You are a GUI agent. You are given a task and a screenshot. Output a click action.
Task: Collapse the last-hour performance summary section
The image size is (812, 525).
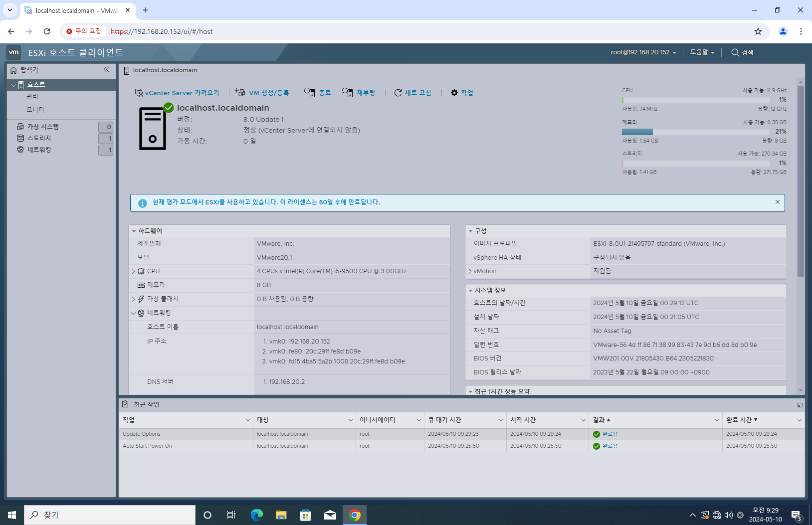point(470,392)
